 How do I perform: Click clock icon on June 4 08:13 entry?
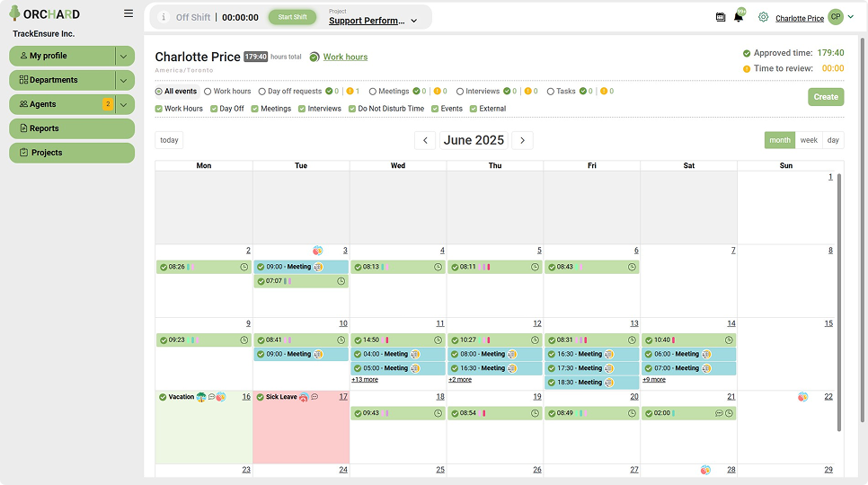click(438, 267)
